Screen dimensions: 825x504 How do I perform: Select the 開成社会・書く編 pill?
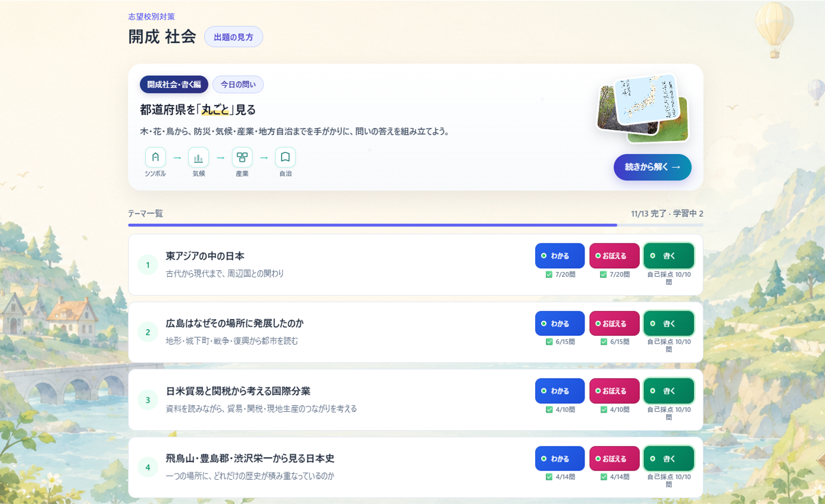click(174, 84)
